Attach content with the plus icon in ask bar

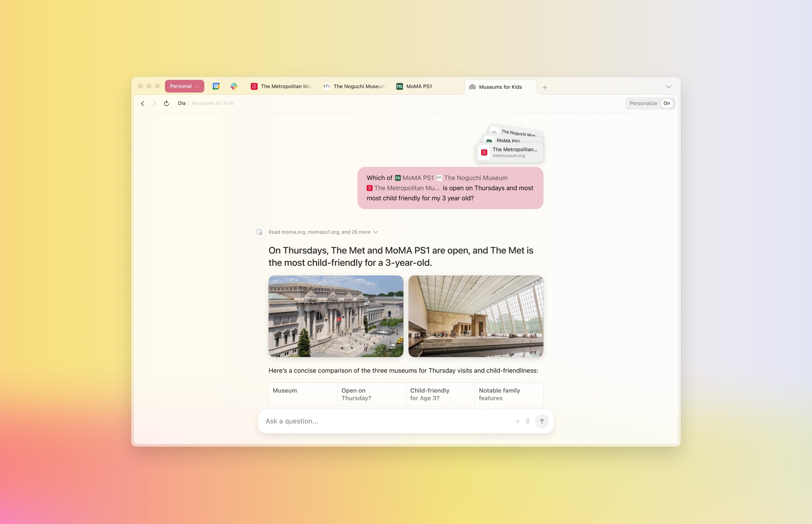point(518,421)
